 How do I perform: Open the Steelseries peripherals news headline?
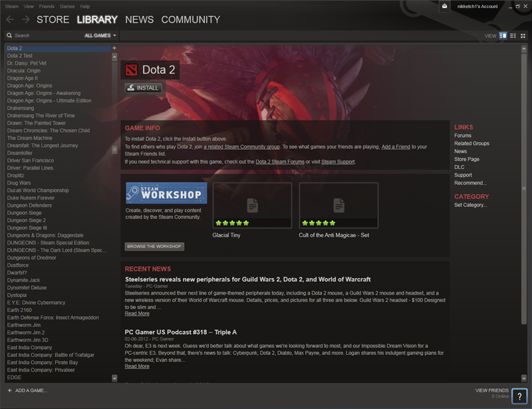(x=247, y=279)
